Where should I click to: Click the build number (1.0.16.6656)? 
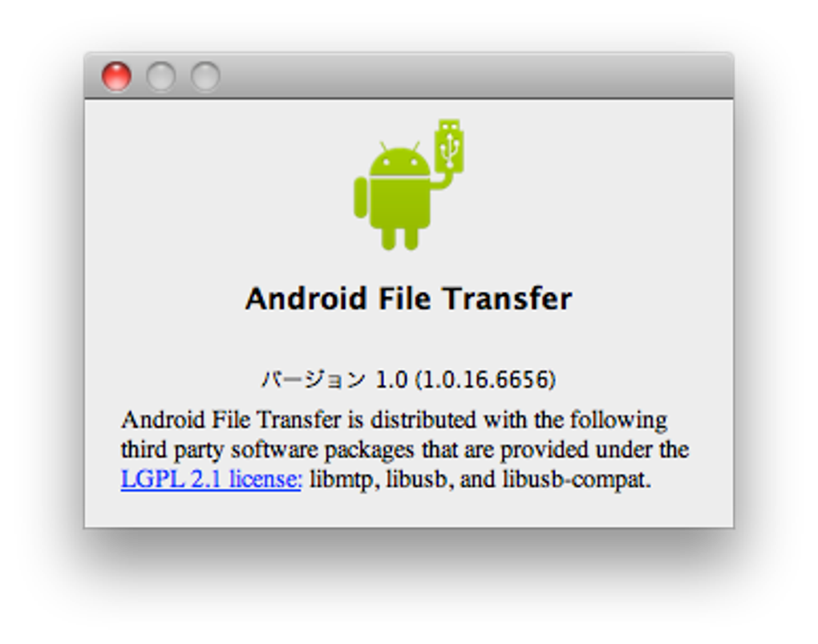[x=486, y=379]
